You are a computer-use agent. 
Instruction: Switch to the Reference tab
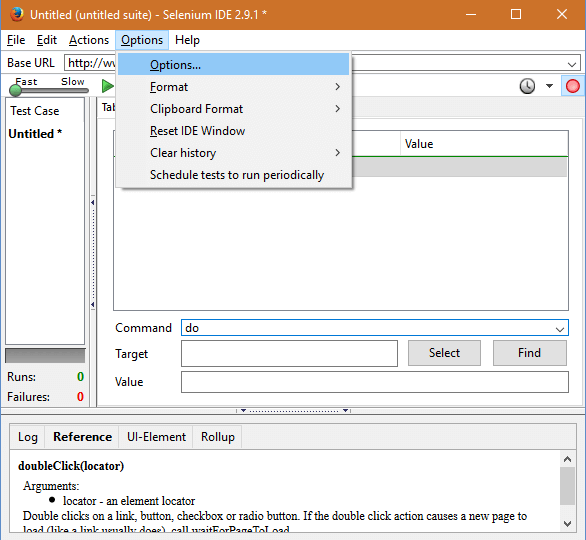[82, 437]
